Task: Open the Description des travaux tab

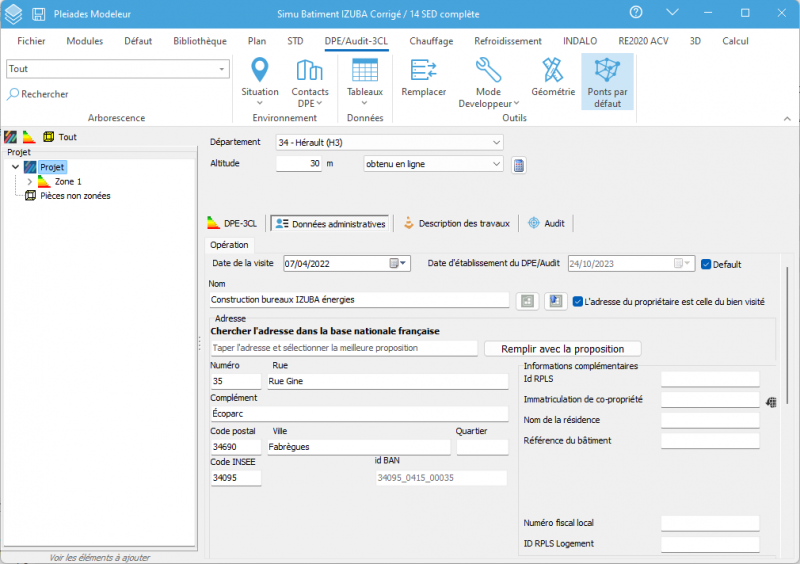Action: pyautogui.click(x=457, y=224)
